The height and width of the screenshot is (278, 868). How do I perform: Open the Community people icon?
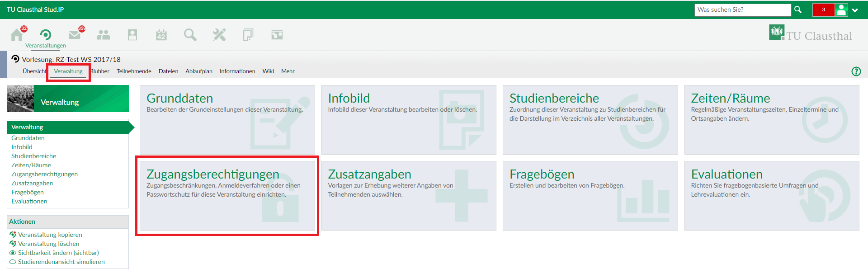[104, 35]
